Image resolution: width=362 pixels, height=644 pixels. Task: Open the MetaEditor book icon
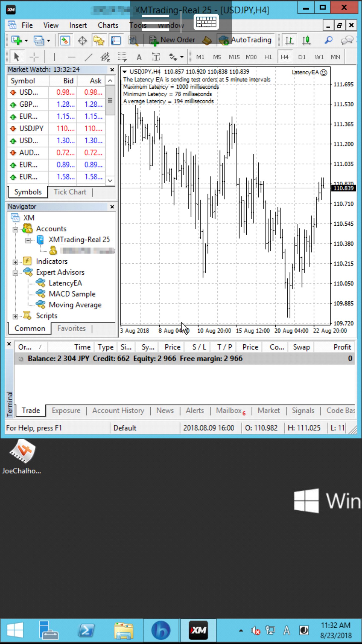[x=207, y=40]
